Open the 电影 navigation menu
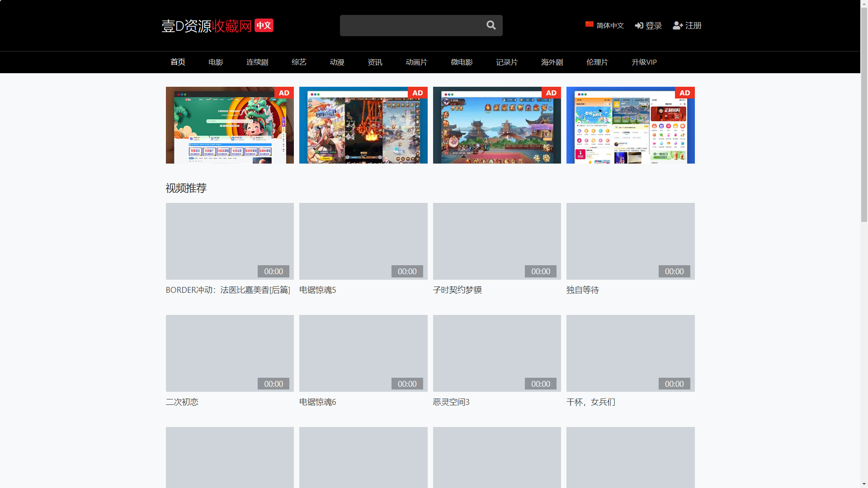The image size is (868, 488). [215, 62]
